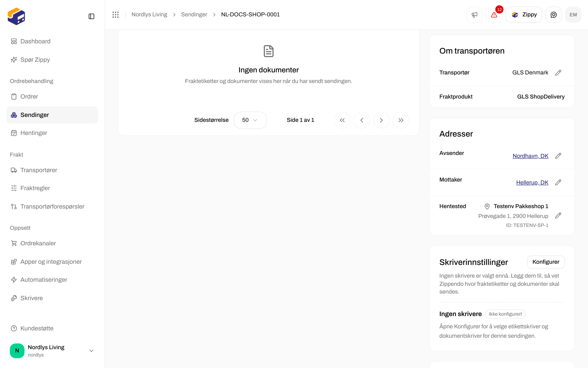Click the 'Ikke konfigurert' badge
This screenshot has width=588, height=368.
click(x=505, y=314)
